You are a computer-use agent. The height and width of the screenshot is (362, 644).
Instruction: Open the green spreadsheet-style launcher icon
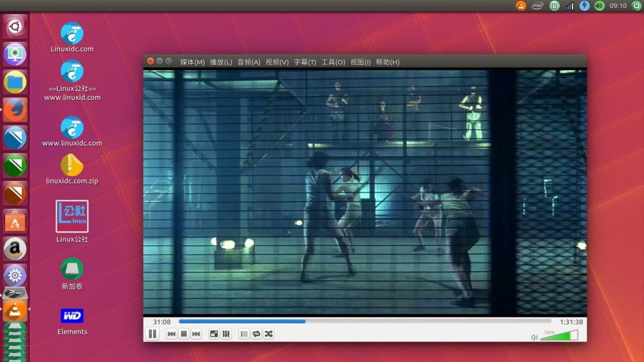coord(15,166)
